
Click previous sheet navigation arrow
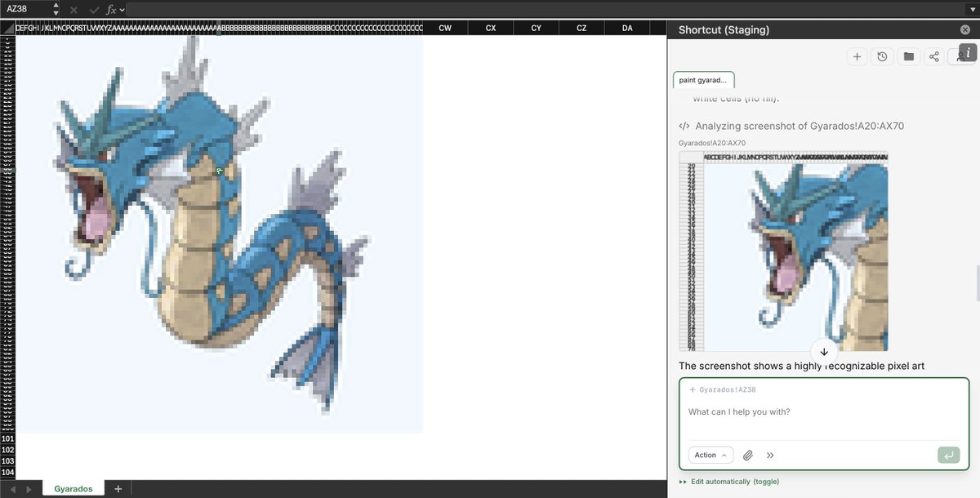[12, 489]
